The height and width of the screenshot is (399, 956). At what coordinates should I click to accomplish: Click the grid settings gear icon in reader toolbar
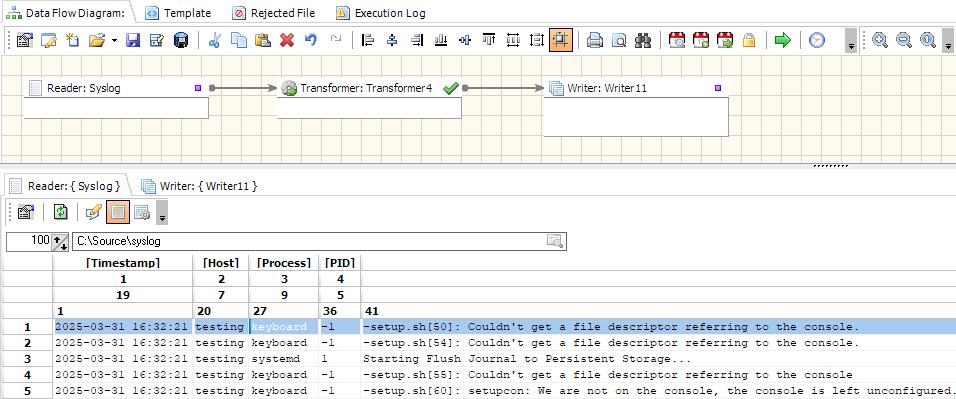tap(142, 212)
